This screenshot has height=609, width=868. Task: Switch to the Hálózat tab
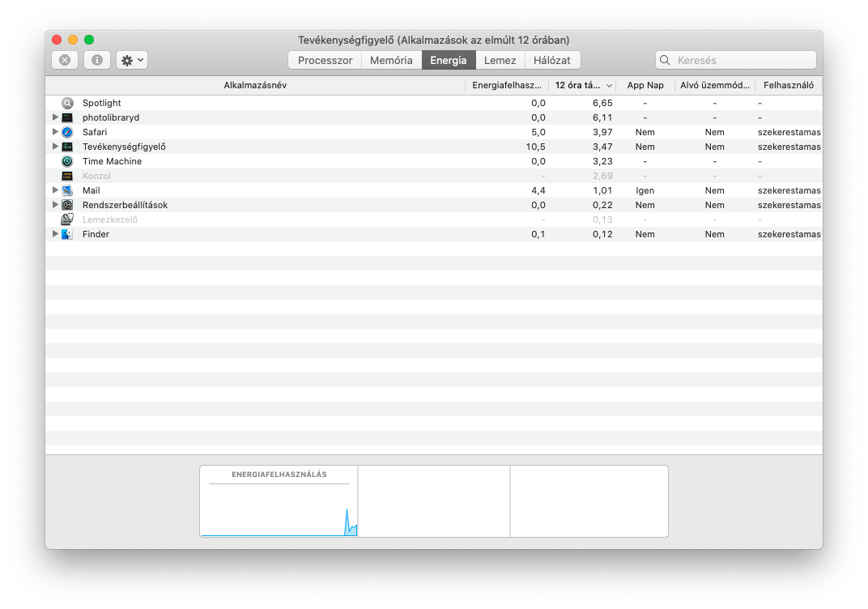pos(552,61)
